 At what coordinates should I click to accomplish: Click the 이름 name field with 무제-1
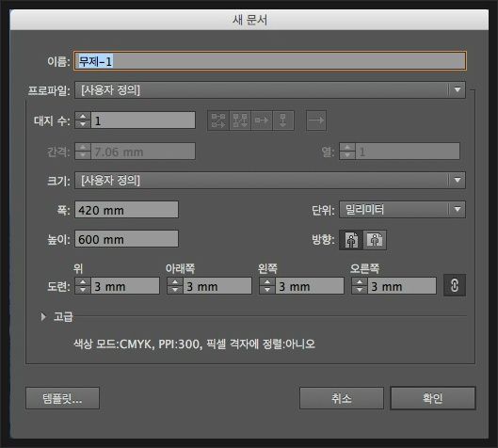270,61
